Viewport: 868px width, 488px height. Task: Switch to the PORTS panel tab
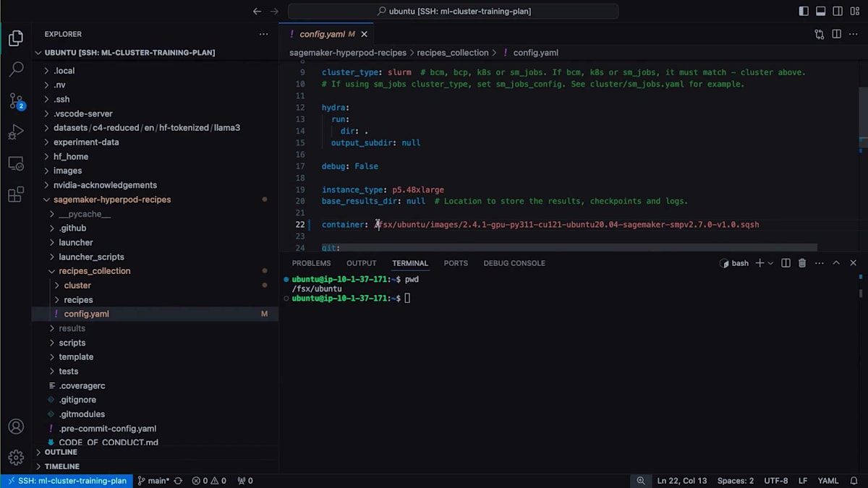(456, 263)
